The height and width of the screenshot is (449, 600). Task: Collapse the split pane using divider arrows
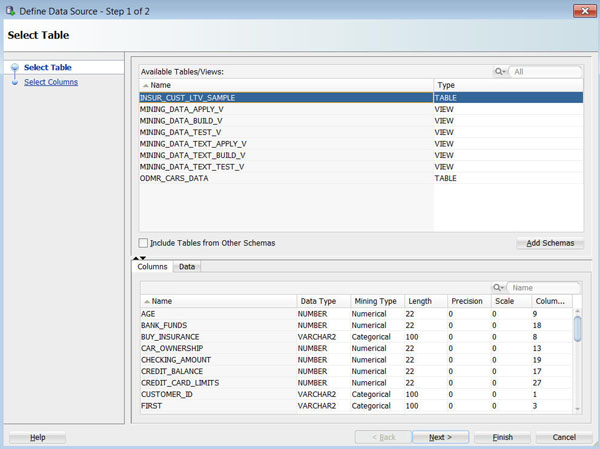[x=140, y=258]
